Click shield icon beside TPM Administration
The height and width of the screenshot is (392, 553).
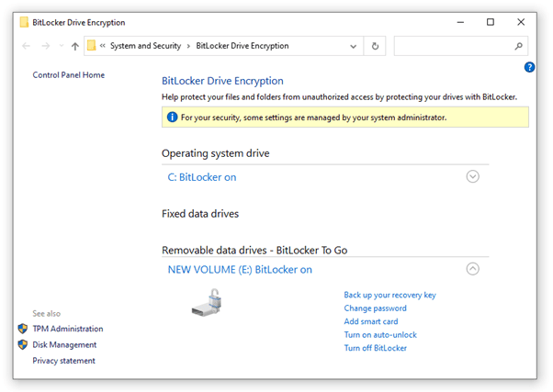(23, 329)
